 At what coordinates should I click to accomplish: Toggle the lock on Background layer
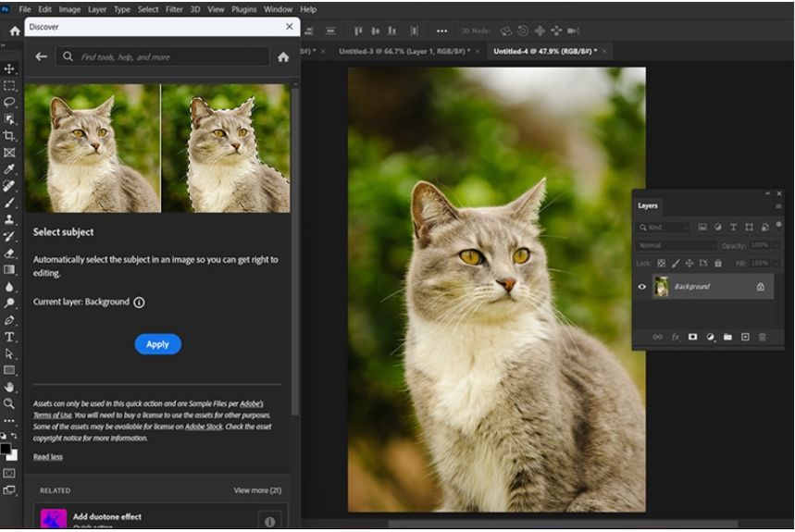pyautogui.click(x=761, y=287)
